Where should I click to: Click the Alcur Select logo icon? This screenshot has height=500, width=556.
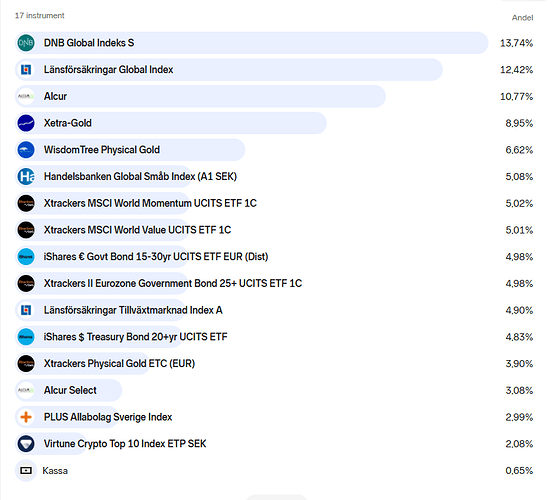point(26,390)
